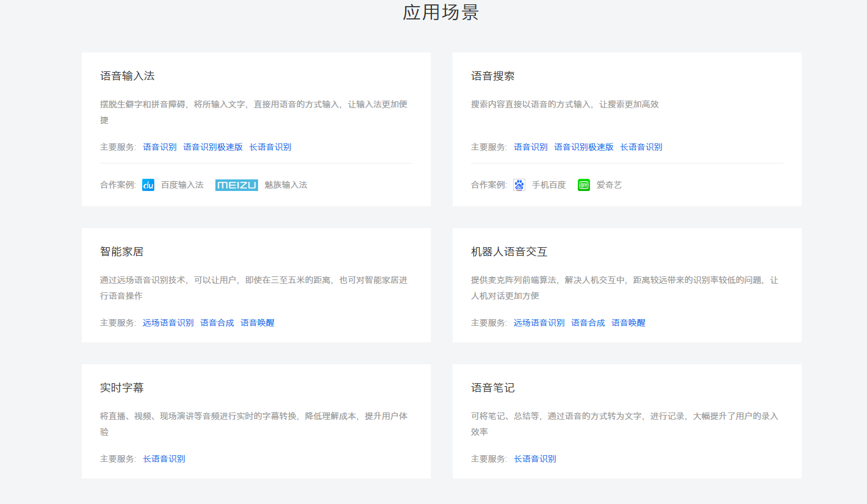Click the 机器人语音交互 card title

tap(509, 251)
